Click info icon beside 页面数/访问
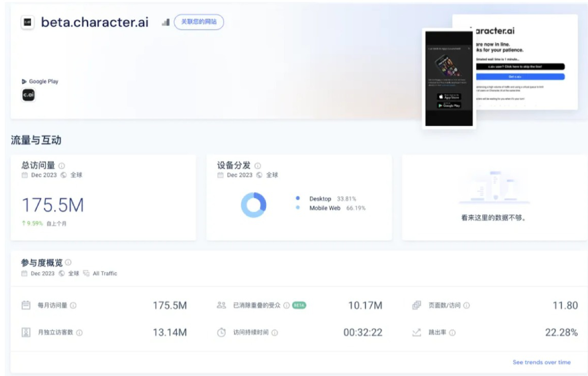The height and width of the screenshot is (376, 588). [466, 305]
